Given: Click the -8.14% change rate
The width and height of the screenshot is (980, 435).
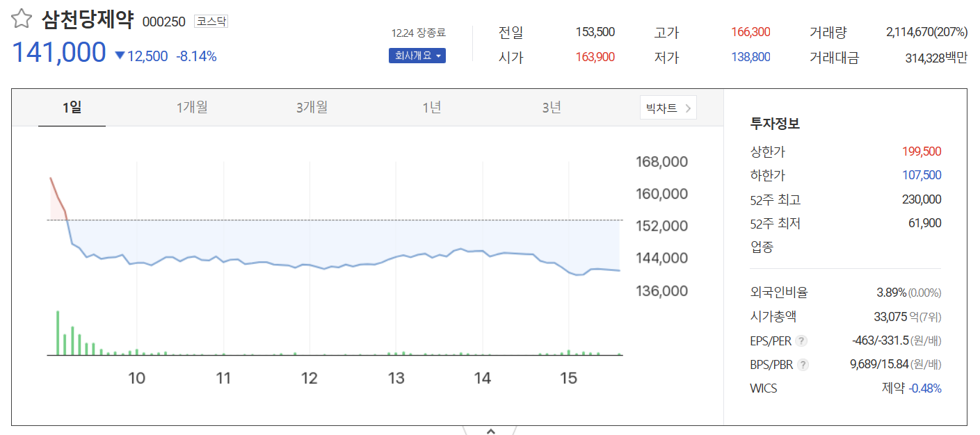Looking at the screenshot, I should (196, 56).
